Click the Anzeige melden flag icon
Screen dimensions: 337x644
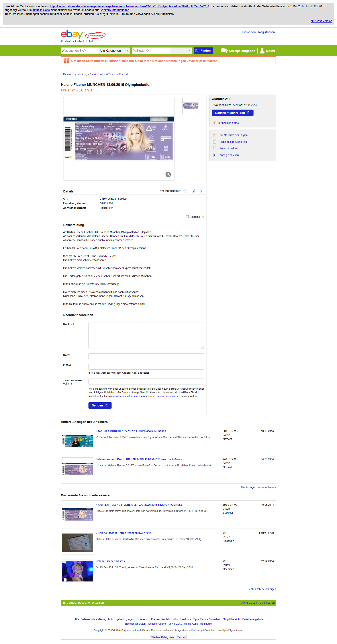(214, 148)
